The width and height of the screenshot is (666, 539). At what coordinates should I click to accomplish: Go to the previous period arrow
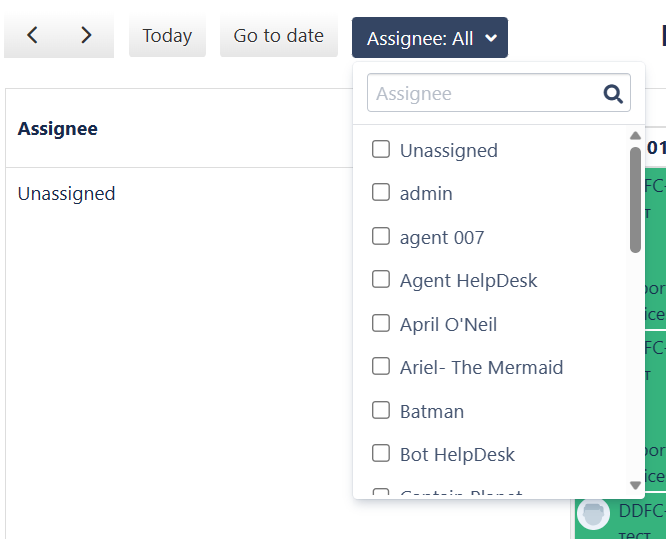(x=32, y=36)
